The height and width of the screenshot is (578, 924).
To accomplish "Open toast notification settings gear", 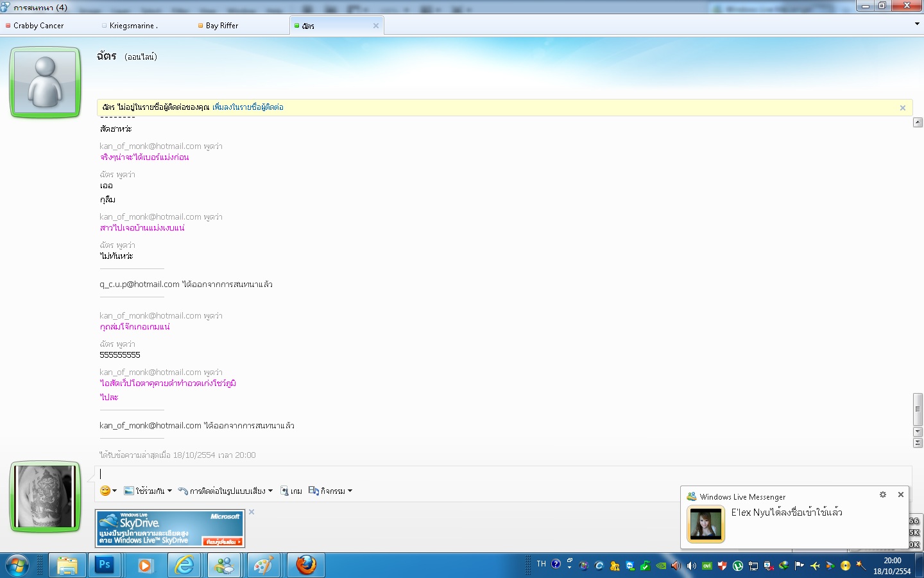I will [x=883, y=495].
